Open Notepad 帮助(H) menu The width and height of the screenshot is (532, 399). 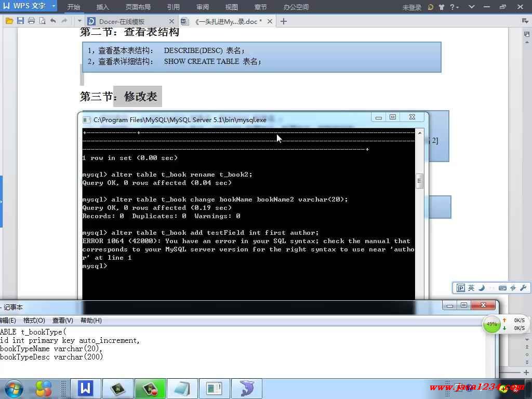(x=91, y=320)
